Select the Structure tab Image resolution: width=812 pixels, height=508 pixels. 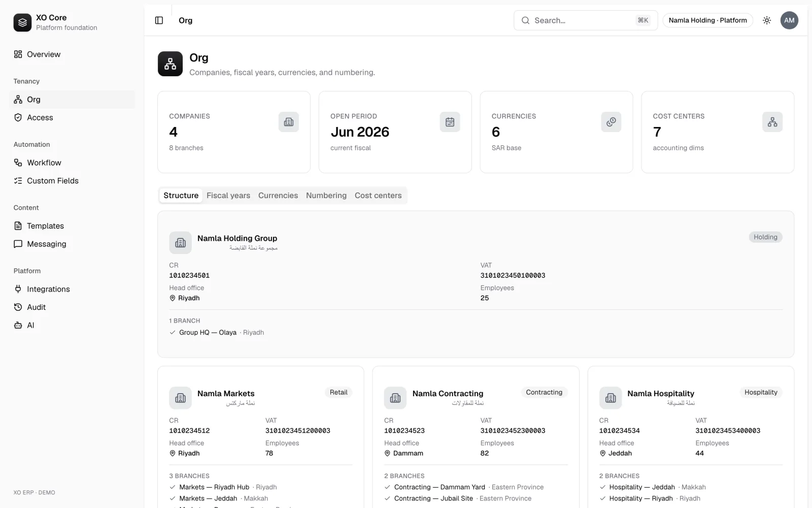(x=181, y=196)
